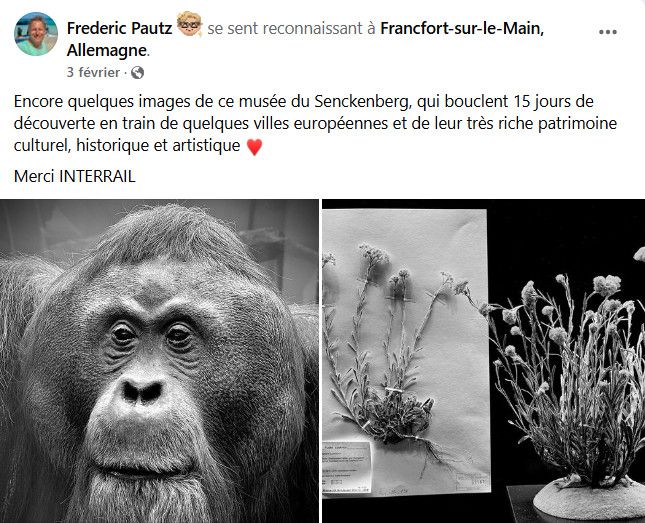645x523 pixels.
Task: Click the Allemagne location text link
Action: point(107,50)
